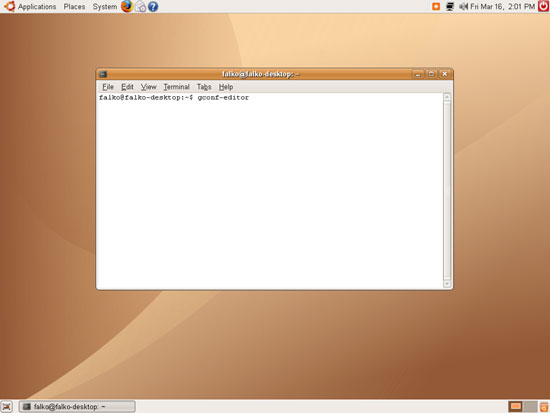The height and width of the screenshot is (413, 550).
Task: Click the orange update notifier icon
Action: click(436, 6)
